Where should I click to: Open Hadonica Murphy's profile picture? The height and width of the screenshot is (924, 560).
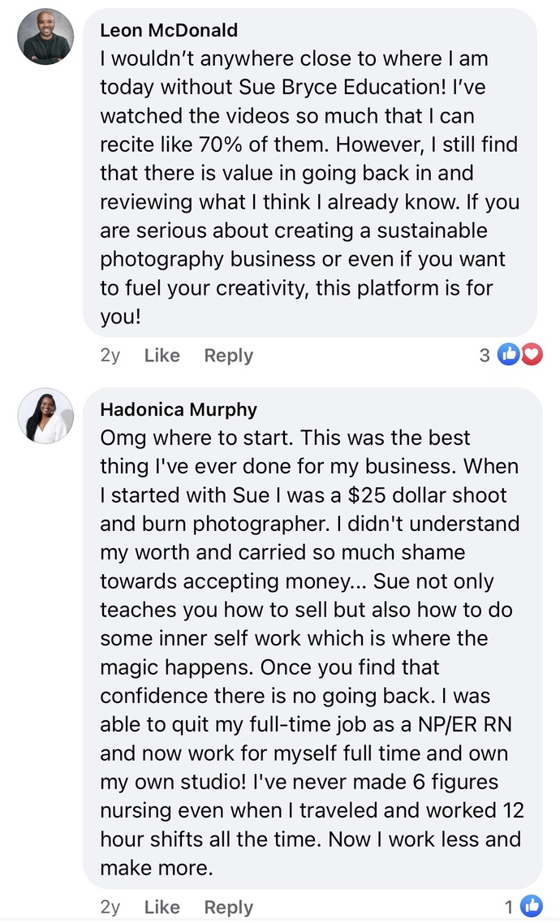click(x=46, y=416)
